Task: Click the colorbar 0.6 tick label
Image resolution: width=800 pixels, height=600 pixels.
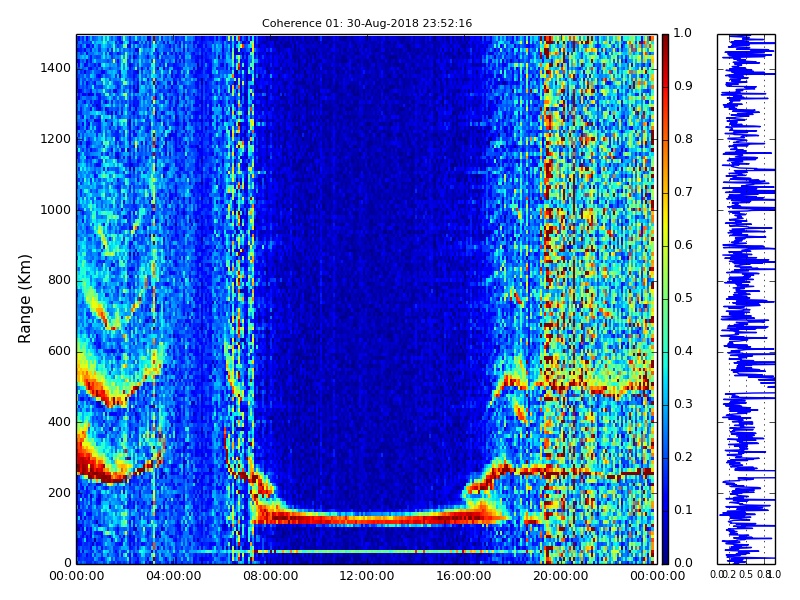Action: coord(683,245)
